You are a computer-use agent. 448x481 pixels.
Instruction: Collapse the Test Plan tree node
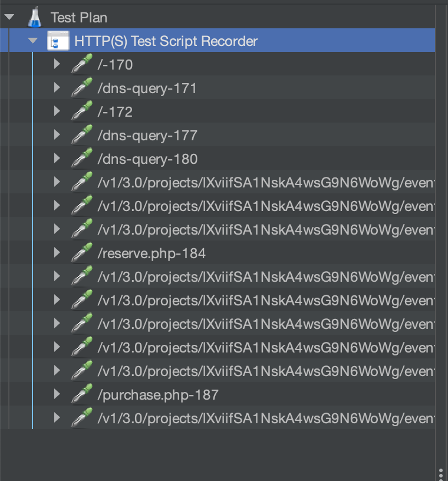pos(9,18)
